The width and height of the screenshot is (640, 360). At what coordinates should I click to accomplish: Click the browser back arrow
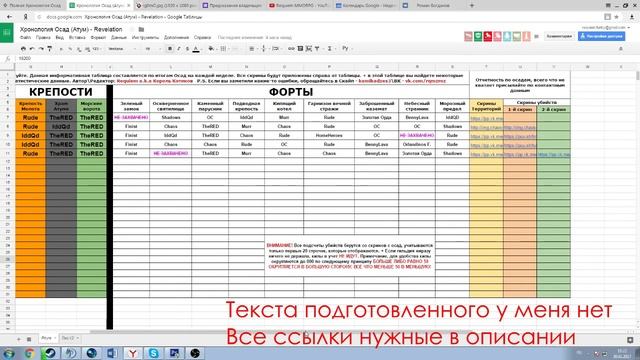[9, 17]
